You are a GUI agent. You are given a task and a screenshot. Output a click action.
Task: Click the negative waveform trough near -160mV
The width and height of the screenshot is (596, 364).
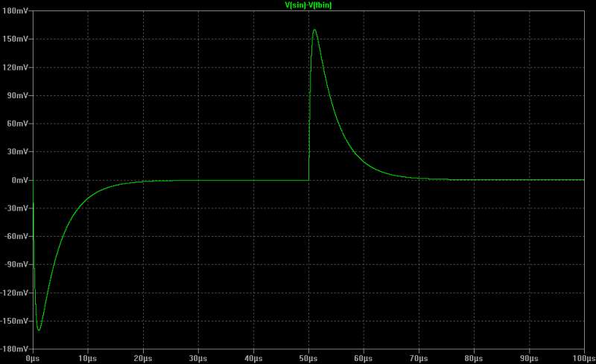click(x=39, y=330)
